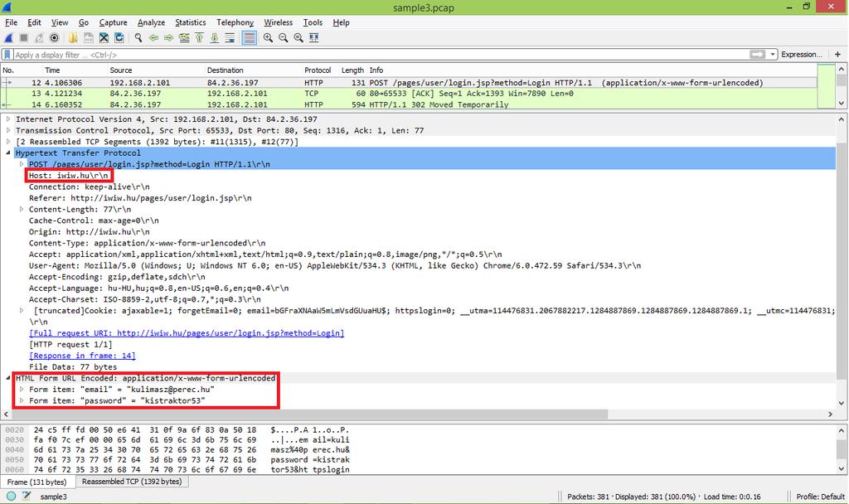The height and width of the screenshot is (504, 849).
Task: Follow the 'Response in frame: 14' link
Action: point(82,356)
